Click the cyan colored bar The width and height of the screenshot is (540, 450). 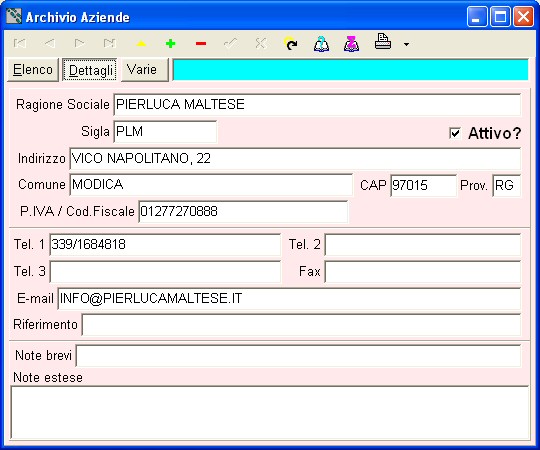pos(350,70)
